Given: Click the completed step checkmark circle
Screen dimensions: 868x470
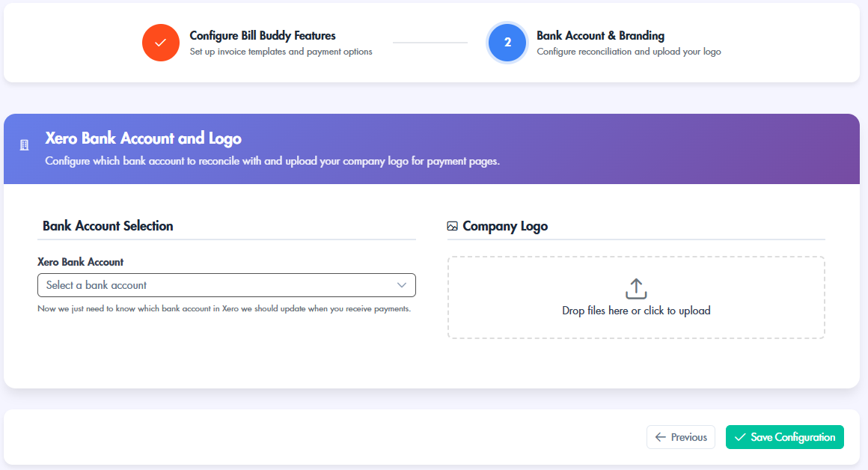Looking at the screenshot, I should pyautogui.click(x=161, y=43).
